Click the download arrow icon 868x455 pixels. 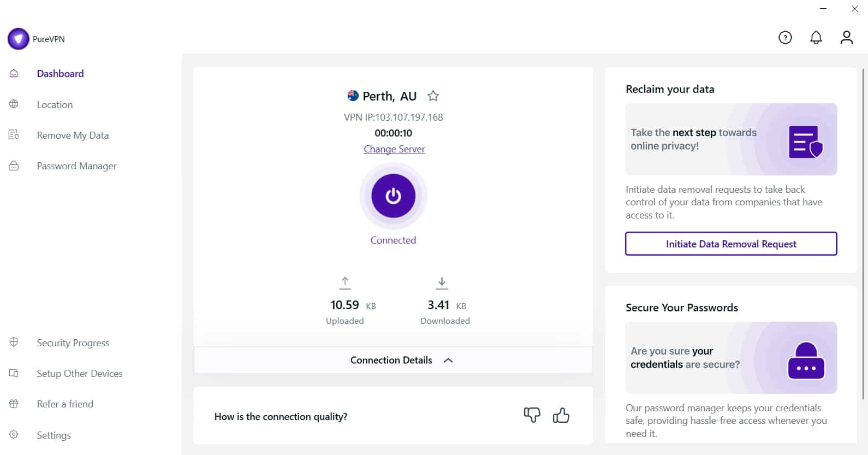point(442,282)
